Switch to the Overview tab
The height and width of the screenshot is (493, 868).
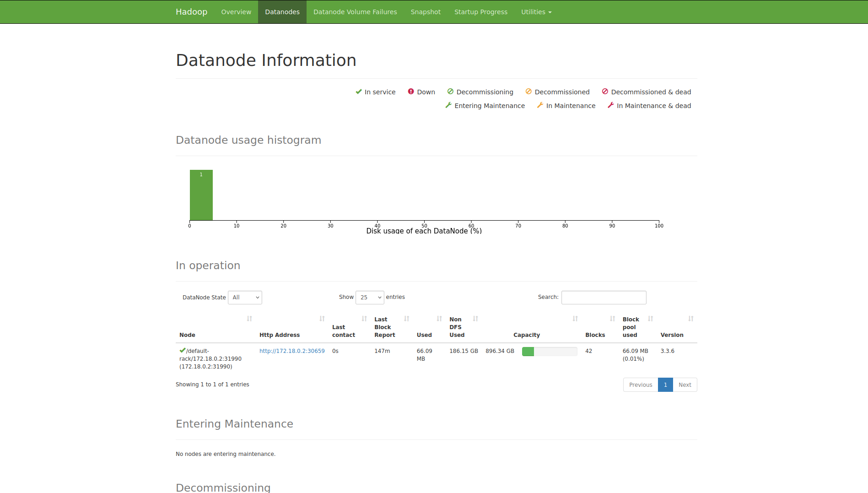(x=236, y=12)
